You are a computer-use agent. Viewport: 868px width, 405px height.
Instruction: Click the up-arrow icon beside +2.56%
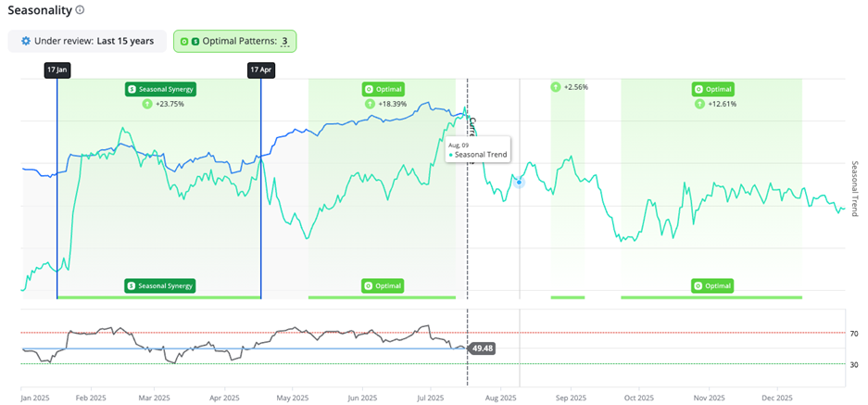pyautogui.click(x=555, y=87)
